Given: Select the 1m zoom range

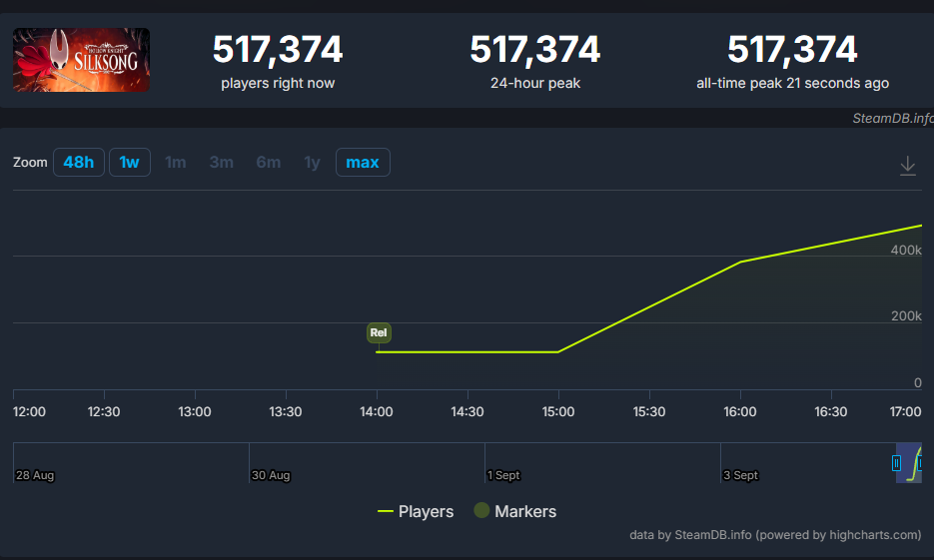Looking at the screenshot, I should 175,163.
